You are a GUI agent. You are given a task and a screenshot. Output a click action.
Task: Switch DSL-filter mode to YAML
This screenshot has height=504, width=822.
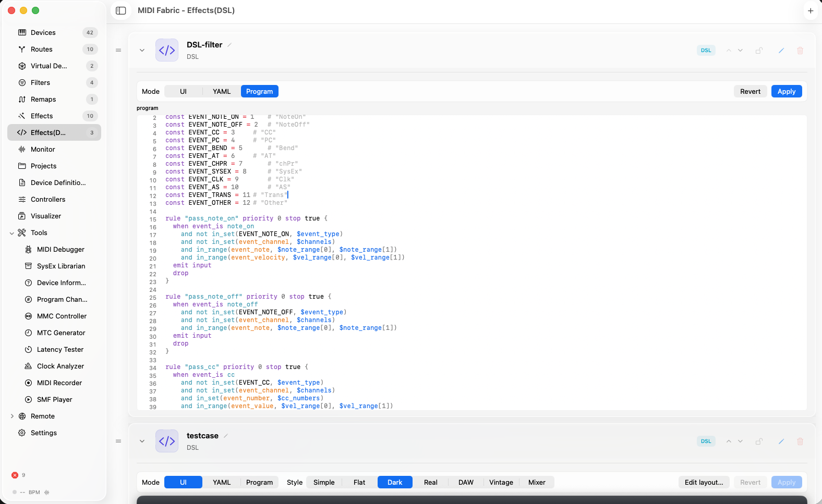pos(222,91)
